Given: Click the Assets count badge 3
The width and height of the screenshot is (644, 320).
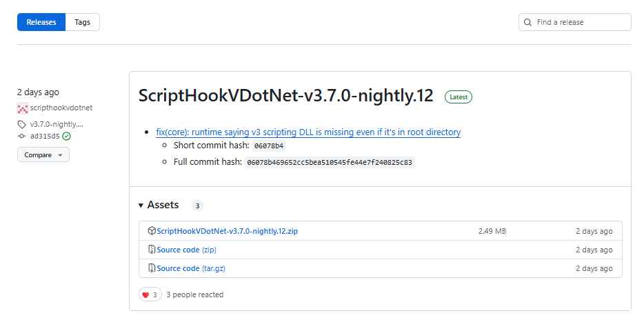Looking at the screenshot, I should (197, 206).
